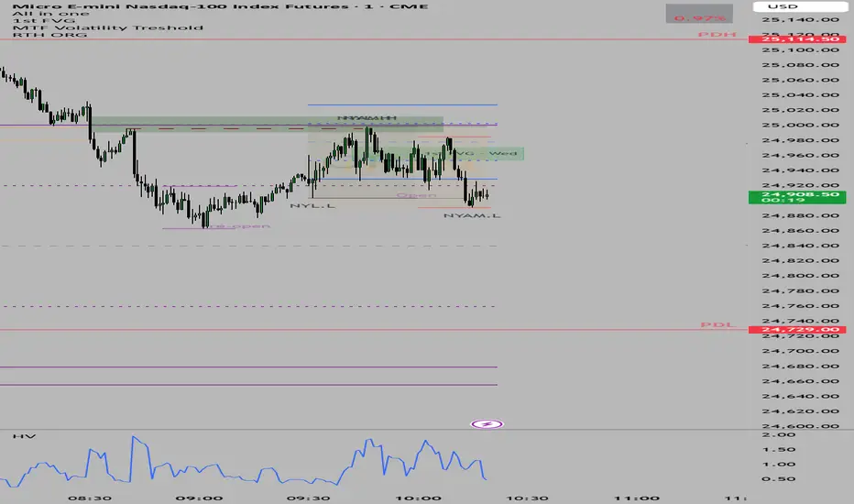Click the PDH line label
The width and height of the screenshot is (854, 504).
[x=717, y=35]
